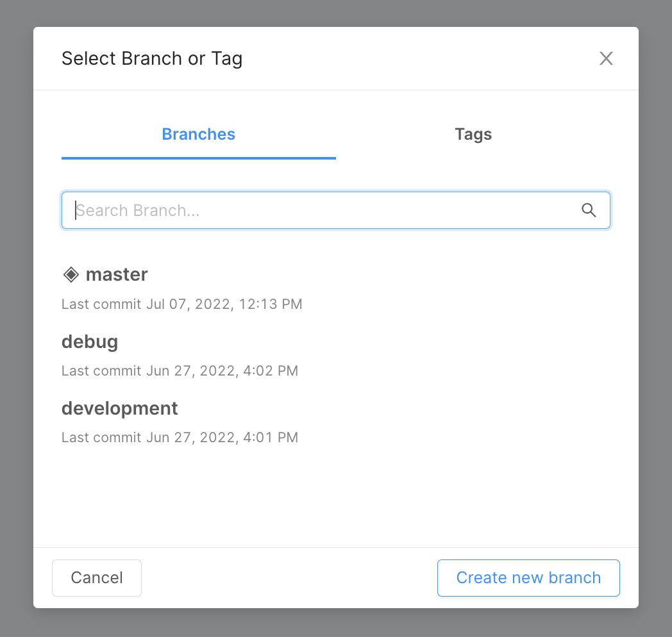
Task: Click the magnifying glass search icon
Action: 589,210
